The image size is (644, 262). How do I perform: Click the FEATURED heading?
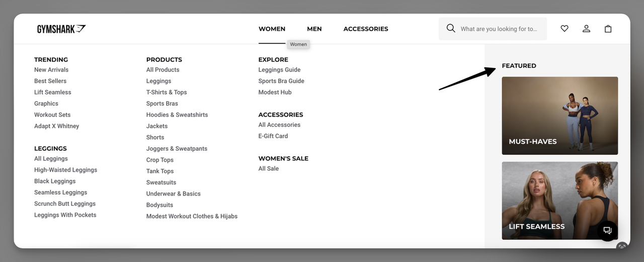tap(519, 65)
